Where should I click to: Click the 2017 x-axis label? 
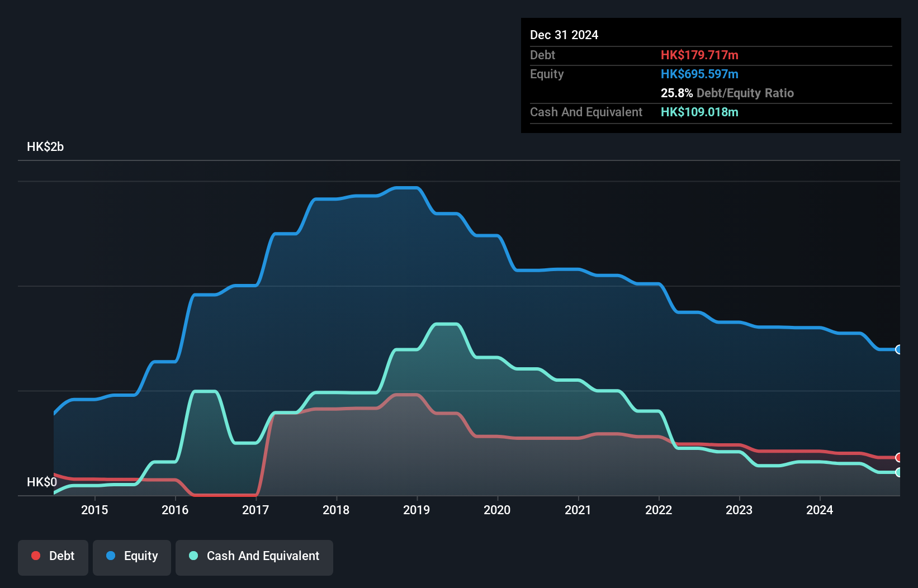click(x=255, y=510)
